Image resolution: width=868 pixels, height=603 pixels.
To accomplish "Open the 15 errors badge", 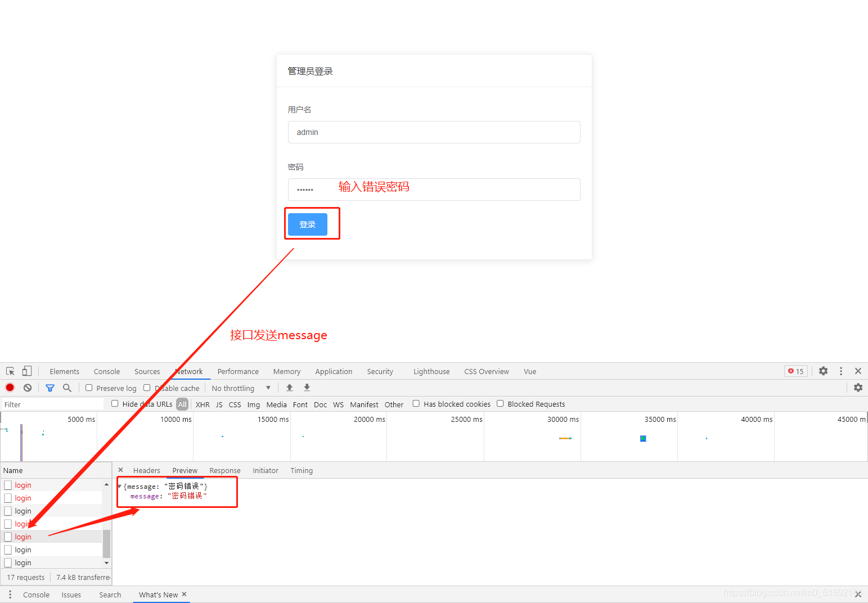I will tap(796, 371).
